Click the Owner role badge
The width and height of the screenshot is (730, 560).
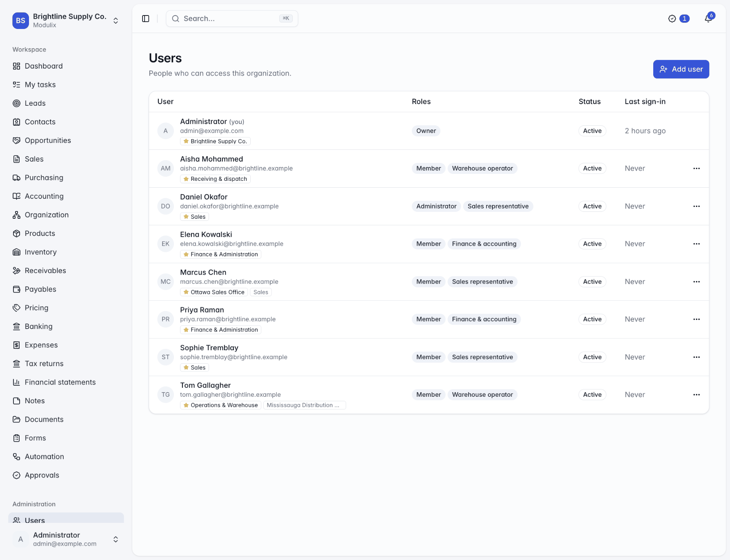pos(426,131)
